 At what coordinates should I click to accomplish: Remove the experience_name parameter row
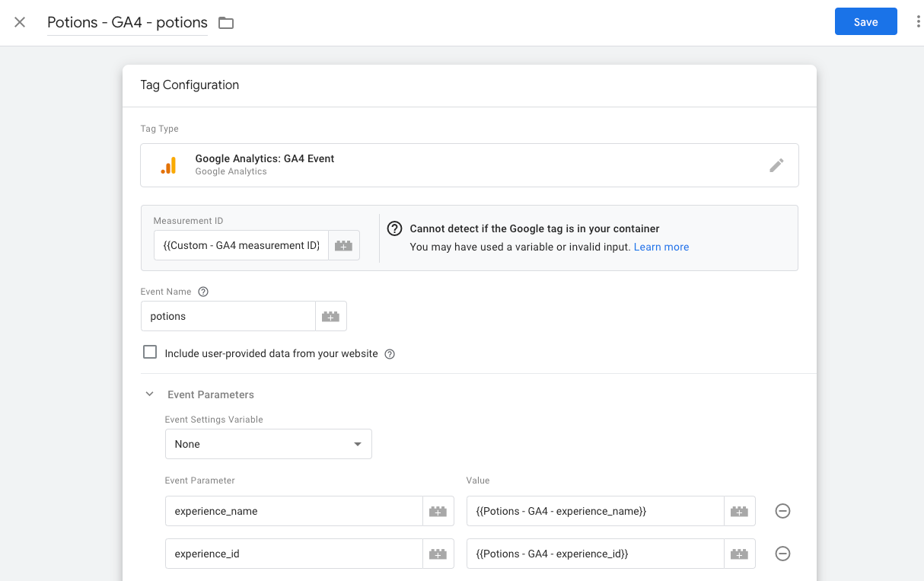782,511
